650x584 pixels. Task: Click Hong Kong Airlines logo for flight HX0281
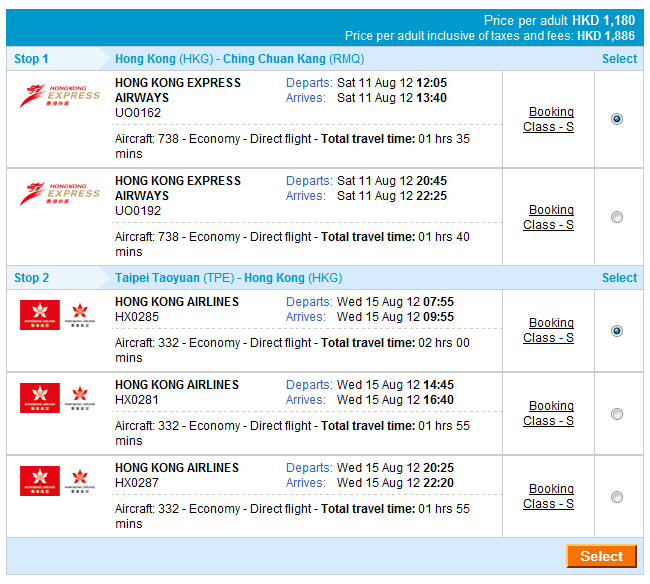[58, 398]
